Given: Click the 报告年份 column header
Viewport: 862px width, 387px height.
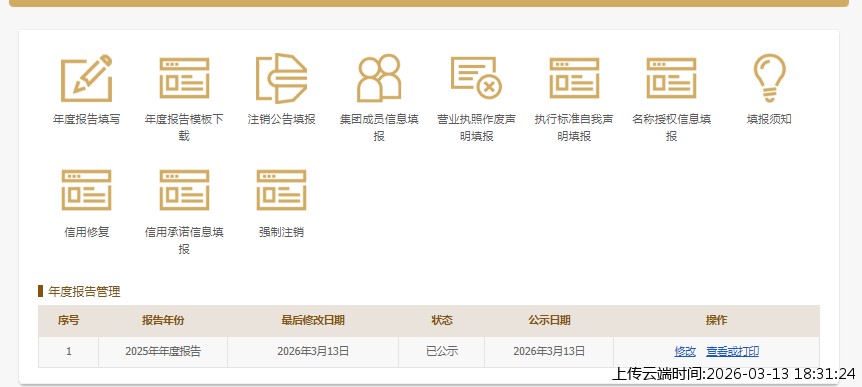Looking at the screenshot, I should click(163, 320).
